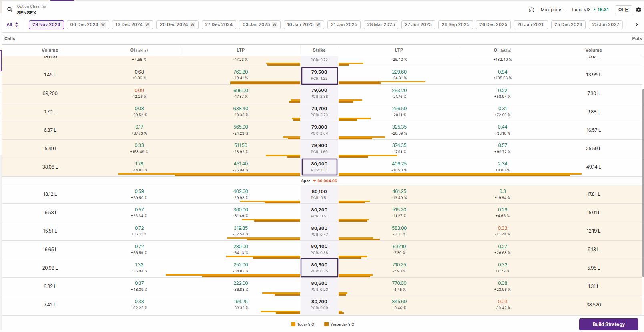
Task: Click call LTP 252.00
Action: pos(241,265)
